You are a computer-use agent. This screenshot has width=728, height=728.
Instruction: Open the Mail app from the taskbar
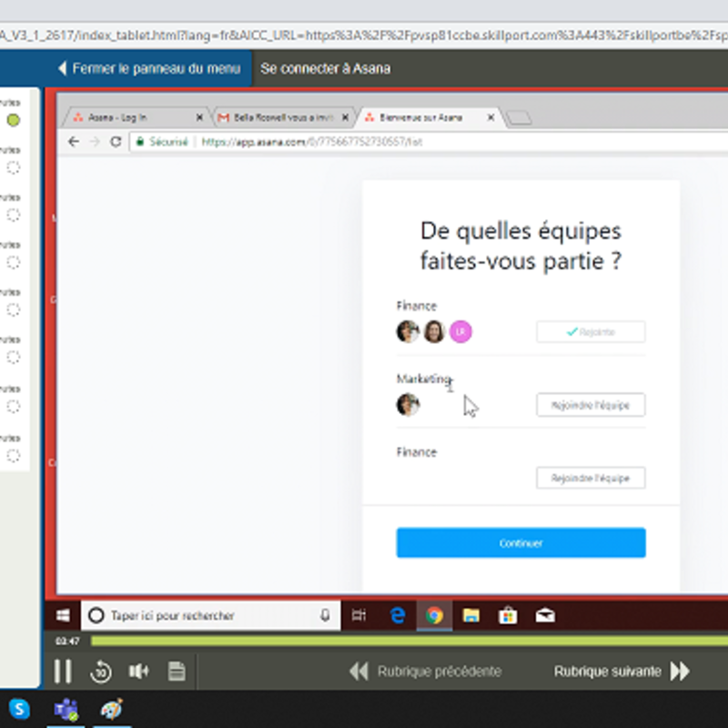pos(545,616)
